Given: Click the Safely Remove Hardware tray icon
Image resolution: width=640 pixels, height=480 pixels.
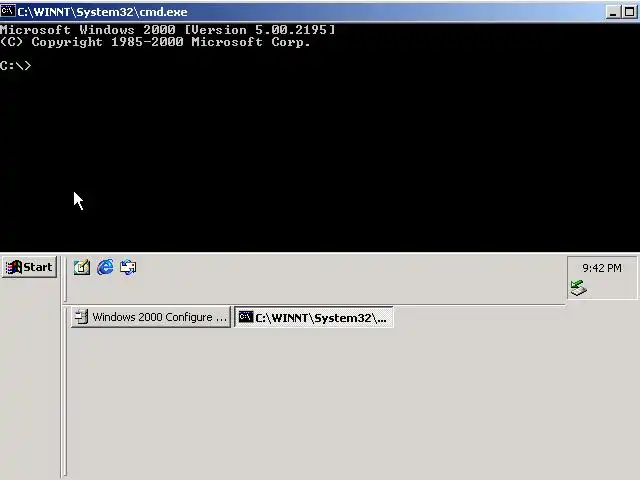Looking at the screenshot, I should point(578,288).
